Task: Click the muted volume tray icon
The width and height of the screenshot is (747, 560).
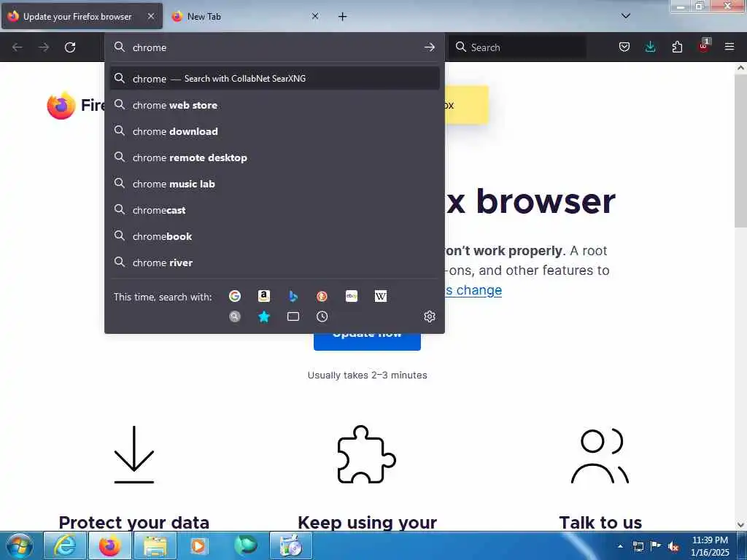Action: point(673,547)
